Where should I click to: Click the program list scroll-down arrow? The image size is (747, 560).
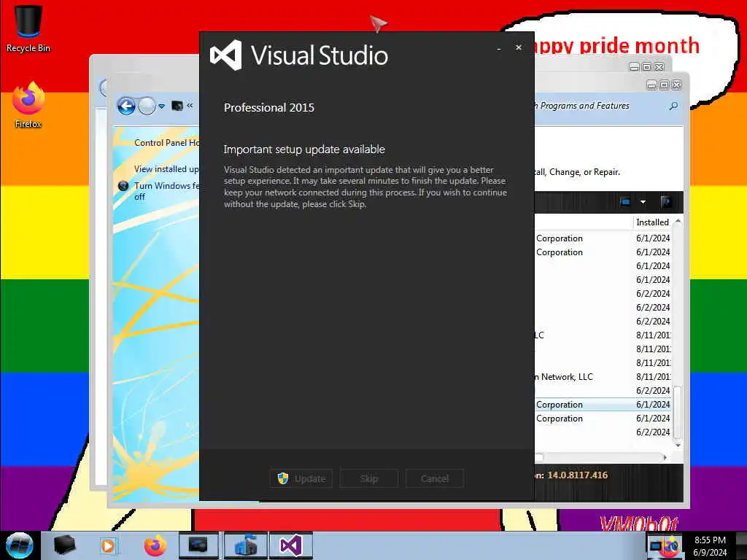[x=678, y=446]
